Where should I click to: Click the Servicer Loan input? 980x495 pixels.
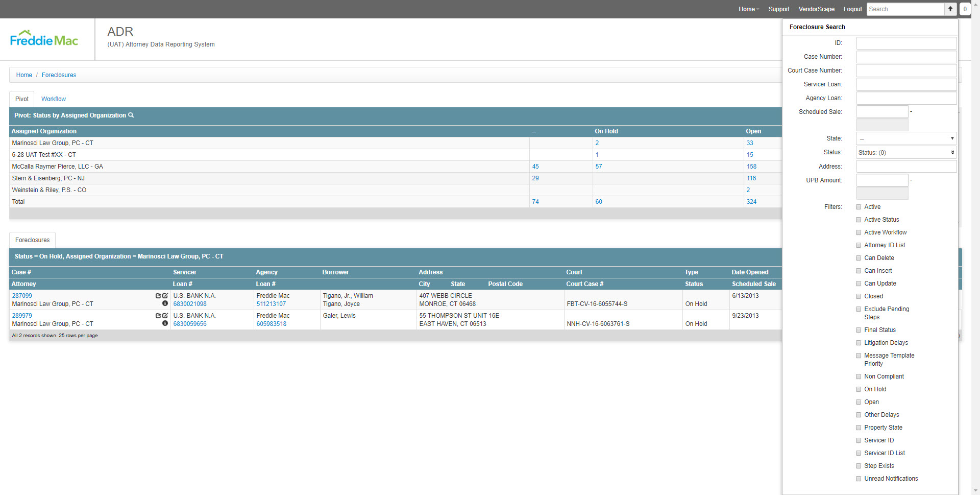(x=906, y=84)
